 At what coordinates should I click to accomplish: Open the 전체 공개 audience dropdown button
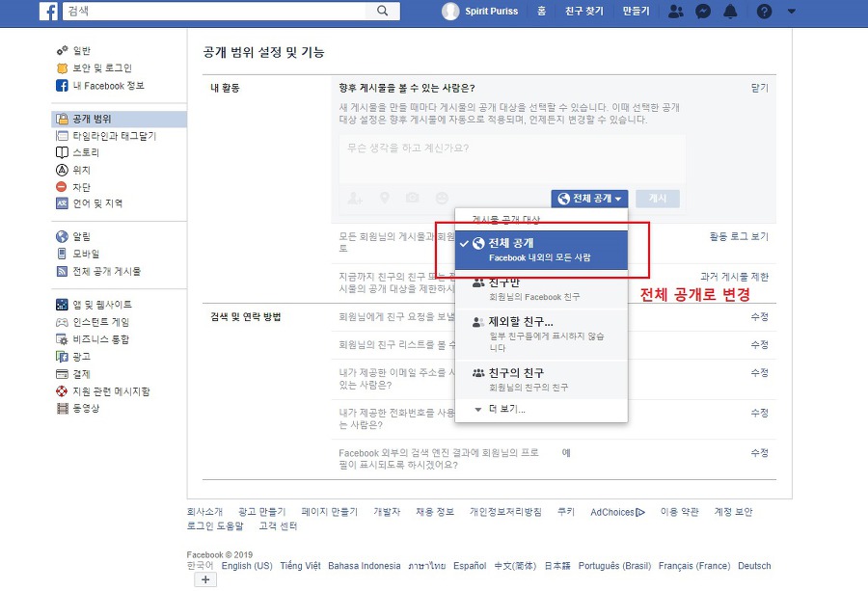[589, 199]
